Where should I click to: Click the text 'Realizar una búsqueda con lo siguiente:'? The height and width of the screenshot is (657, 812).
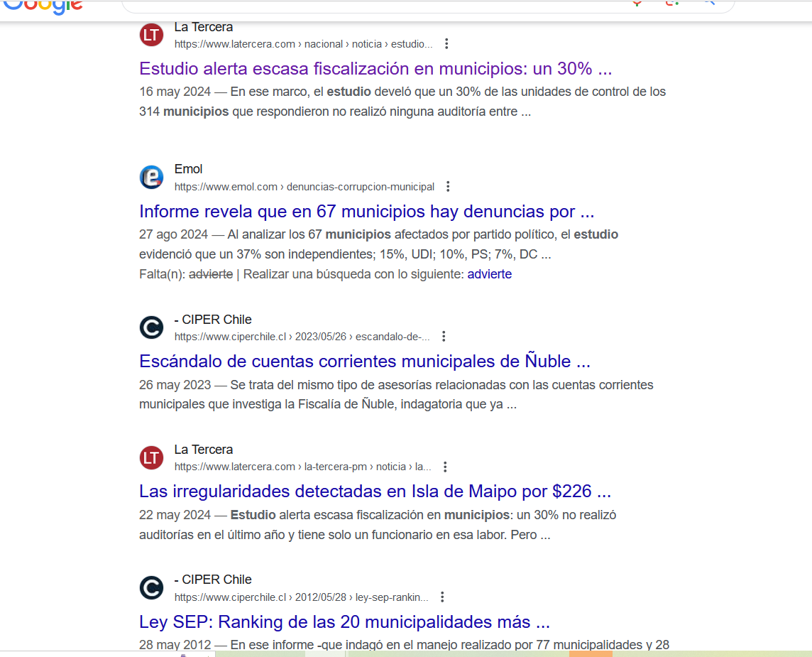pos(353,274)
